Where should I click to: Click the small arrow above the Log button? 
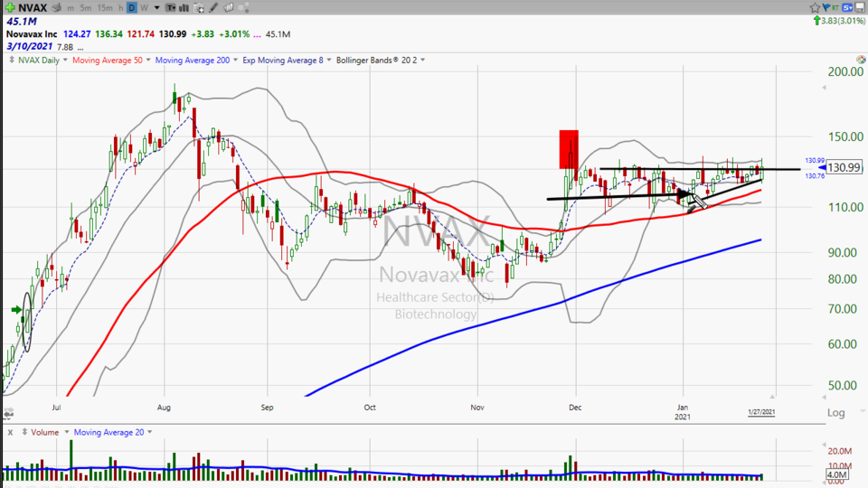pos(825,398)
